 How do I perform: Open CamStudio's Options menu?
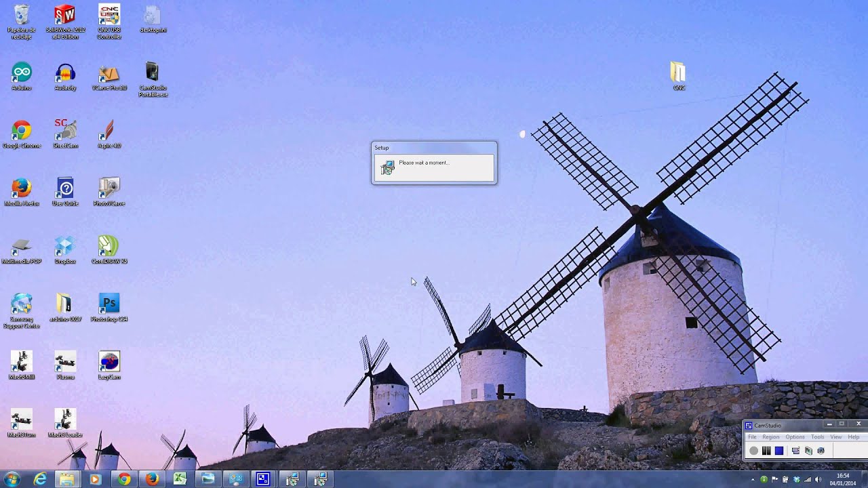(x=795, y=437)
